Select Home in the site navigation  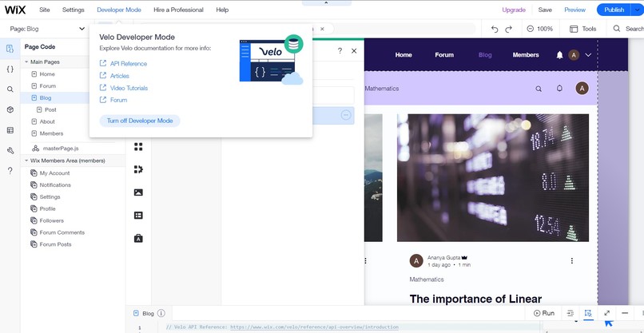(x=403, y=55)
